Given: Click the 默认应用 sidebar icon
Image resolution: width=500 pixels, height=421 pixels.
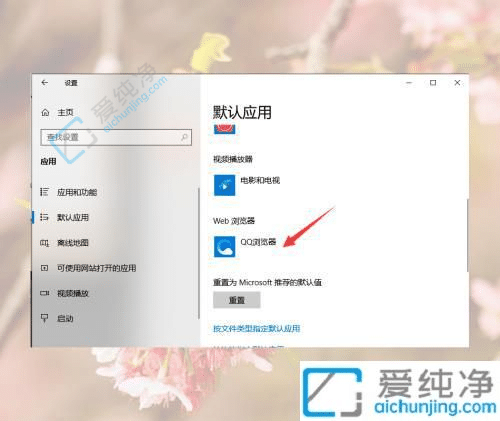Looking at the screenshot, I should (44, 217).
